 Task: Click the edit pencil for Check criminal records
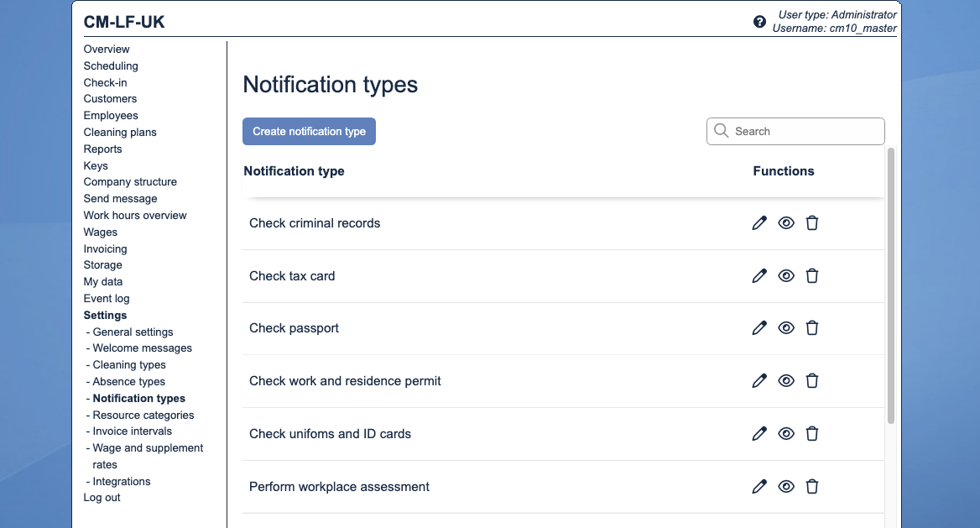pyautogui.click(x=759, y=222)
